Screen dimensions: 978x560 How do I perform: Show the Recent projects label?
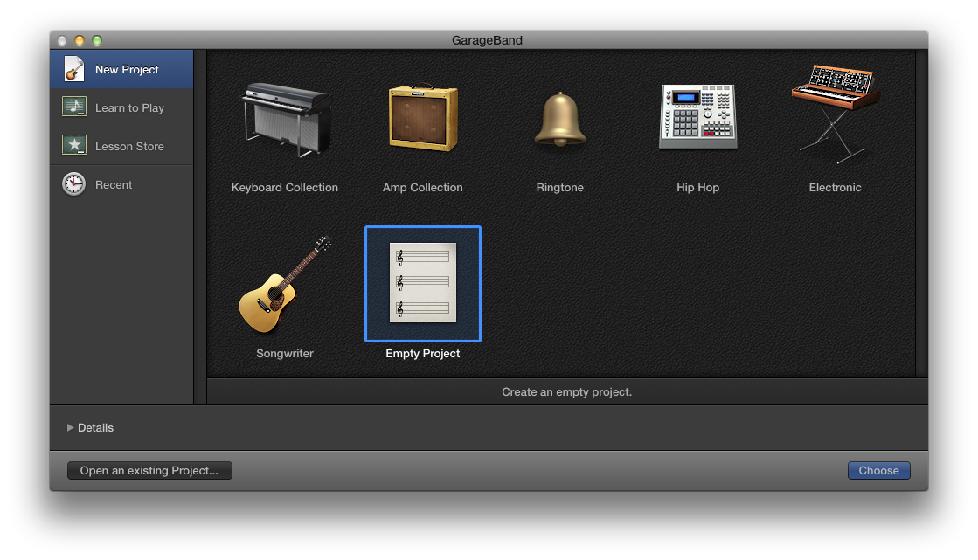click(114, 185)
